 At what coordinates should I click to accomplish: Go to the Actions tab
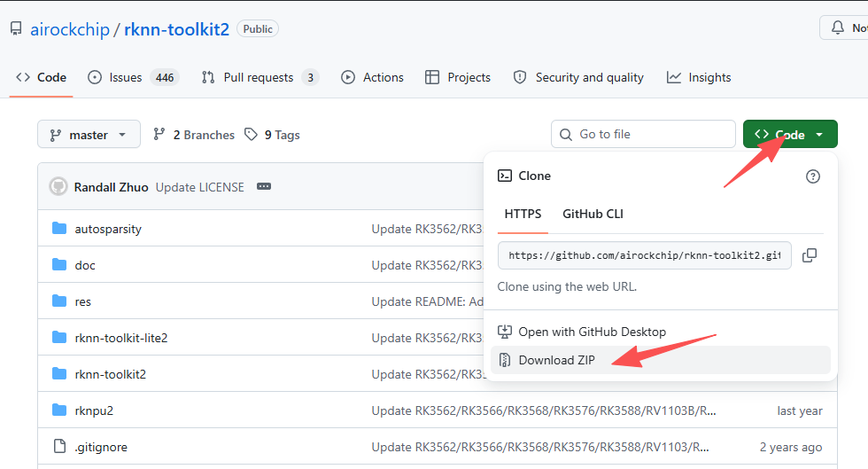(373, 78)
